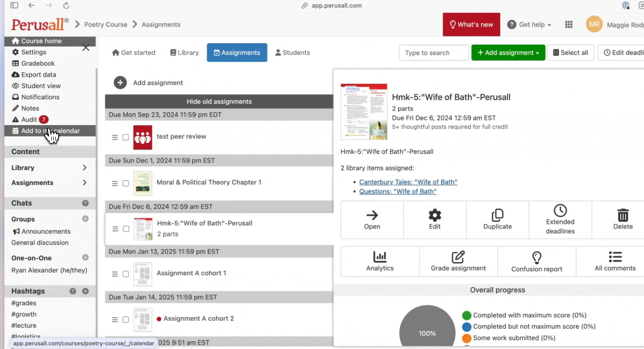Click the Delete trash icon
Screen dimensions: 644x349
[623, 215]
